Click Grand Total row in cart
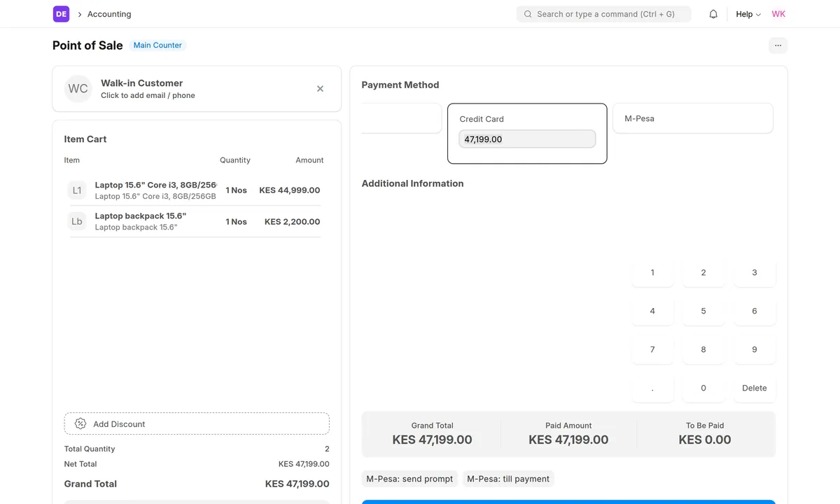 point(197,484)
